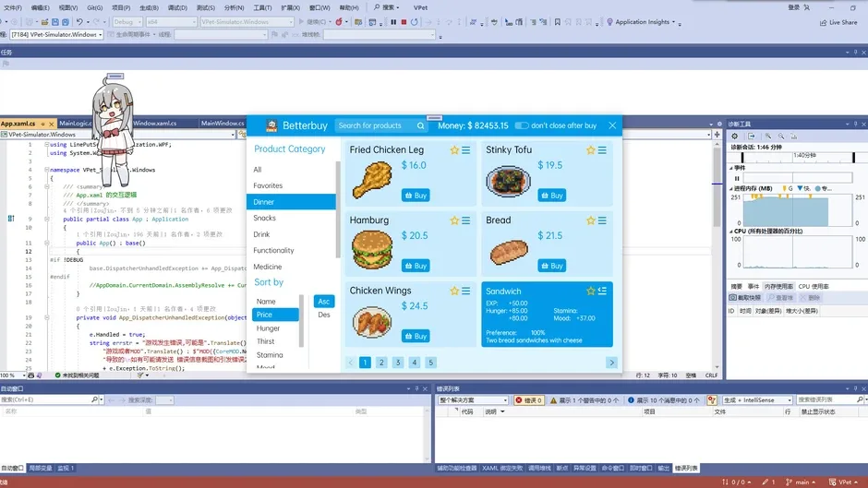The height and width of the screenshot is (488, 868).
Task: Toggle the messages filter in error list
Action: pos(664,400)
